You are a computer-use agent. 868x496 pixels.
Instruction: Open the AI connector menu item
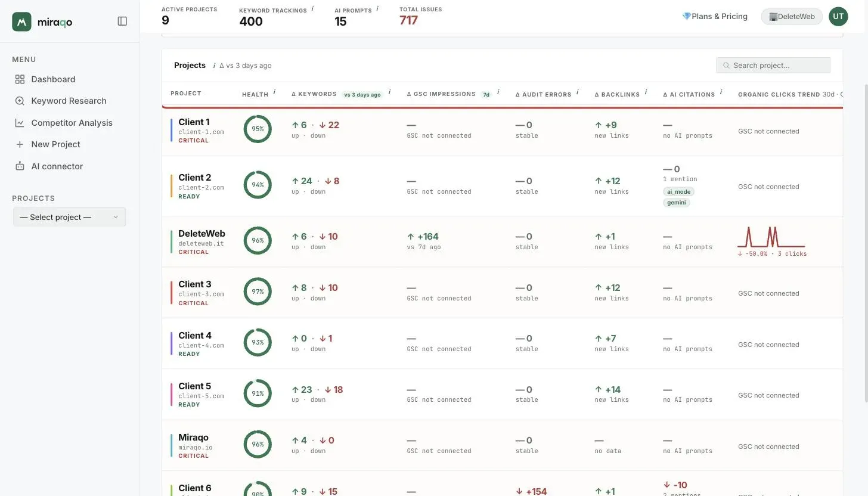(x=57, y=166)
